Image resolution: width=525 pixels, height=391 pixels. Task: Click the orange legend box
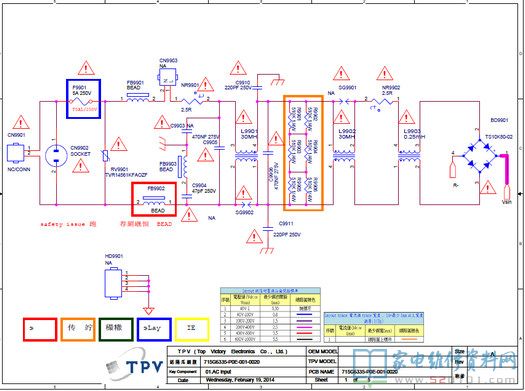[78, 329]
